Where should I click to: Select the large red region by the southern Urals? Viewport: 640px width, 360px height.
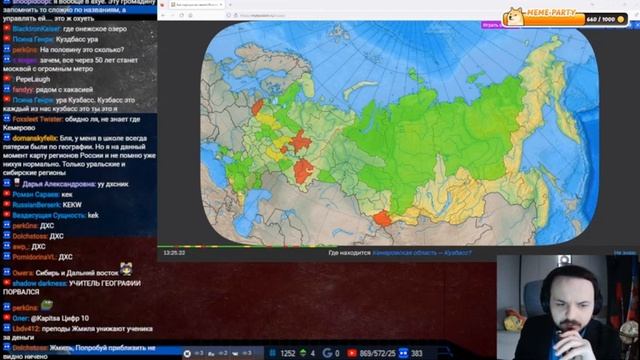(x=304, y=171)
